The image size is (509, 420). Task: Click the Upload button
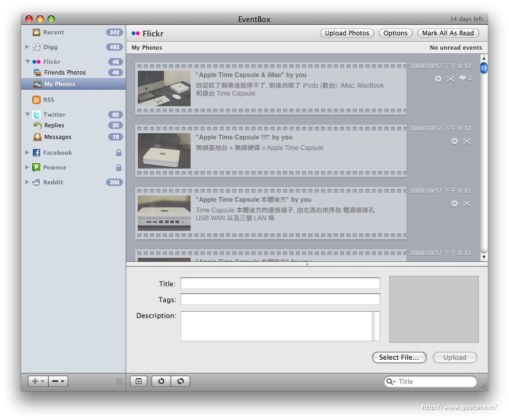click(x=455, y=358)
